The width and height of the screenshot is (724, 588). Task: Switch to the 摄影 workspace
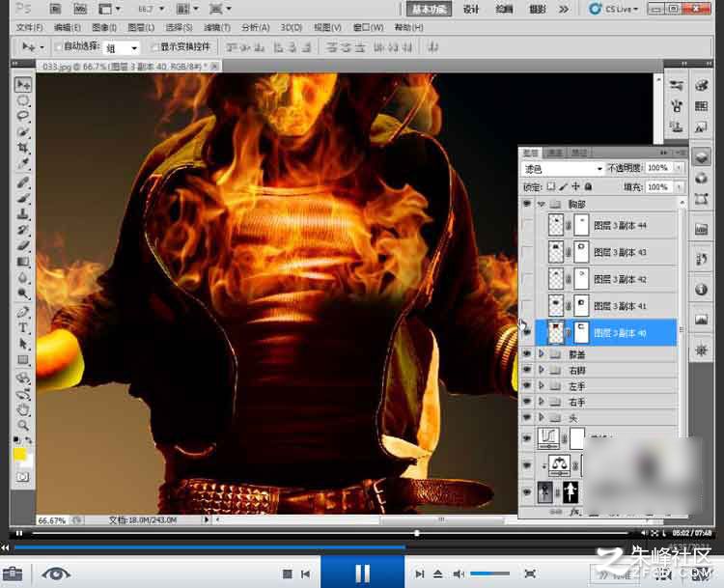tap(537, 10)
